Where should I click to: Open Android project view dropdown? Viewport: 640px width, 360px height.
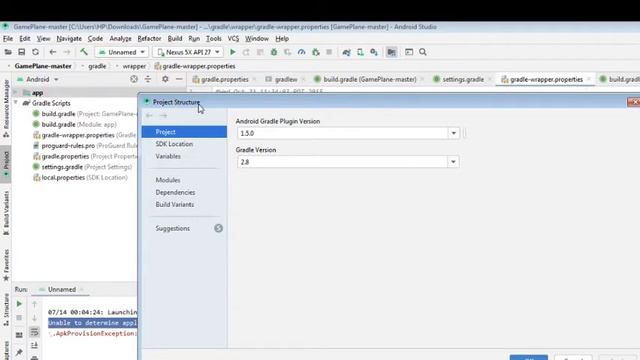click(38, 79)
